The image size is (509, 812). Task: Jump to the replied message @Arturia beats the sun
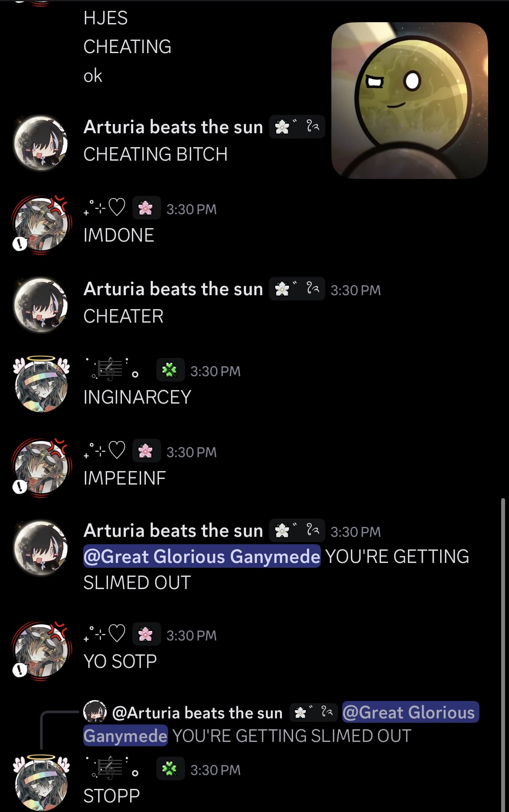click(x=197, y=712)
